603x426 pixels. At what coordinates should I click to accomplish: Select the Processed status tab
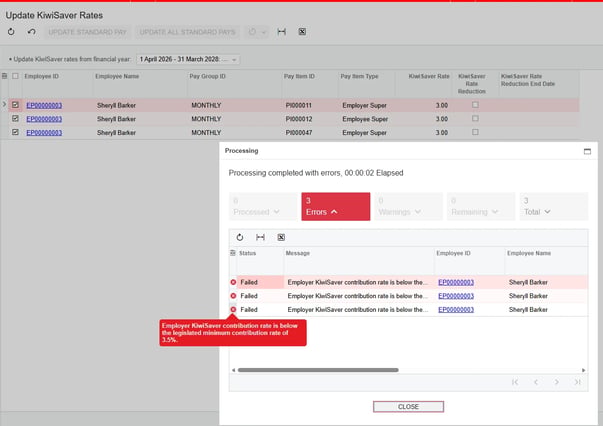[x=263, y=206]
